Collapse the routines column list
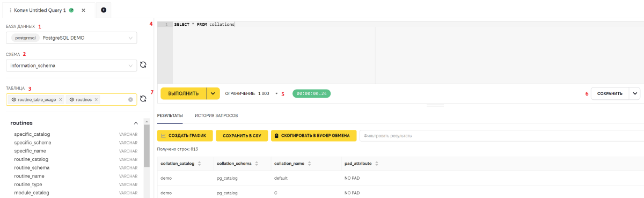The image size is (644, 198). pos(136,123)
